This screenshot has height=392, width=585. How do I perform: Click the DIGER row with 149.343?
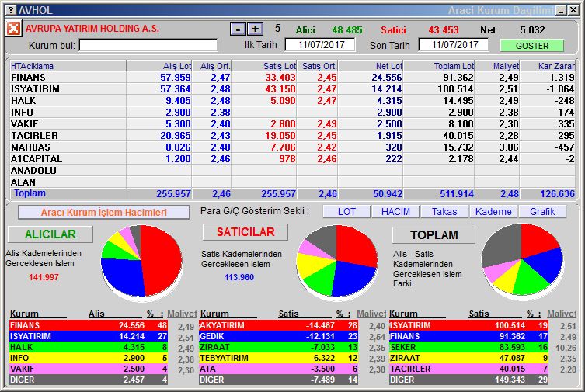coord(468,380)
